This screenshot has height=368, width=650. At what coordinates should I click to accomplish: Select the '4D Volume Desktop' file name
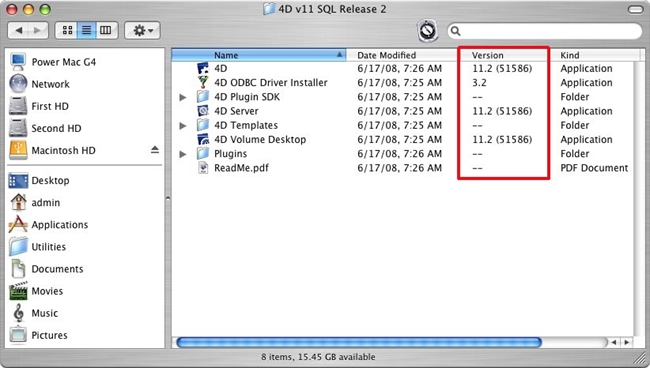tap(260, 140)
